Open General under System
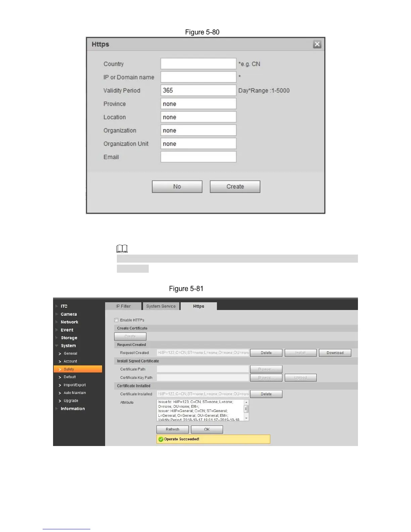 pyautogui.click(x=70, y=353)
